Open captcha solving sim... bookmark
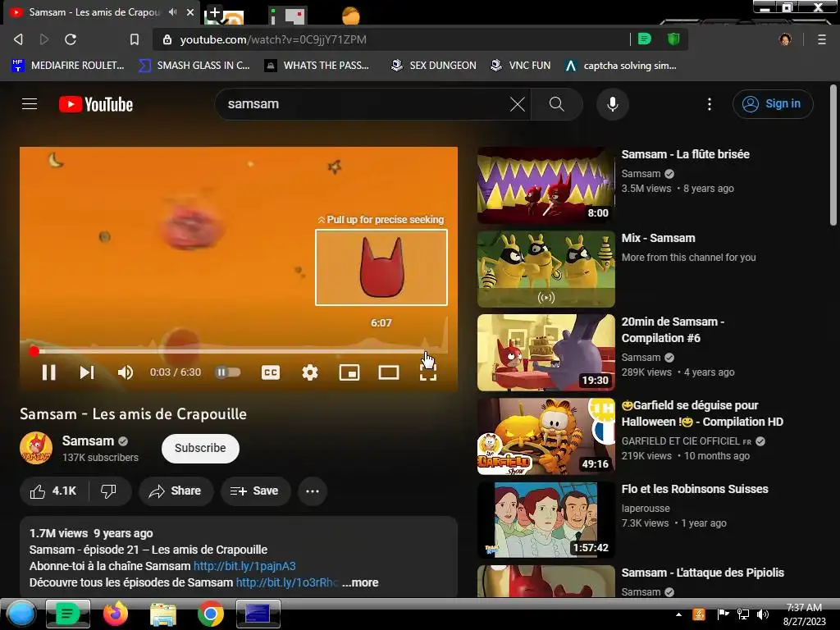 pyautogui.click(x=621, y=66)
